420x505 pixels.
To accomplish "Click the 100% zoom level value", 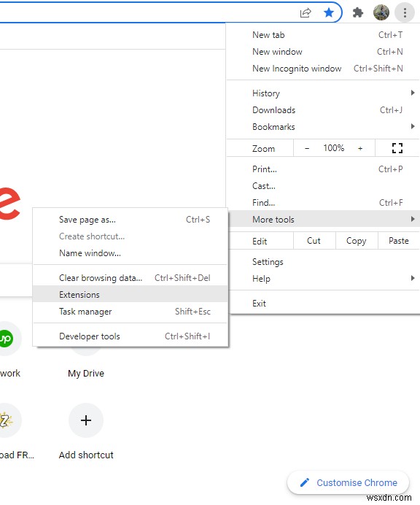I will tap(334, 148).
